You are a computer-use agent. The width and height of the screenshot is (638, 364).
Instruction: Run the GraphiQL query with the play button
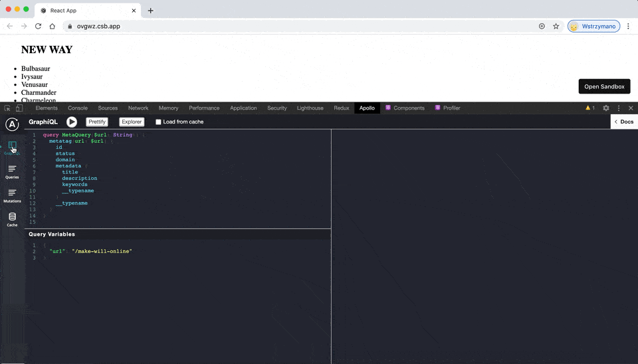[x=72, y=122]
